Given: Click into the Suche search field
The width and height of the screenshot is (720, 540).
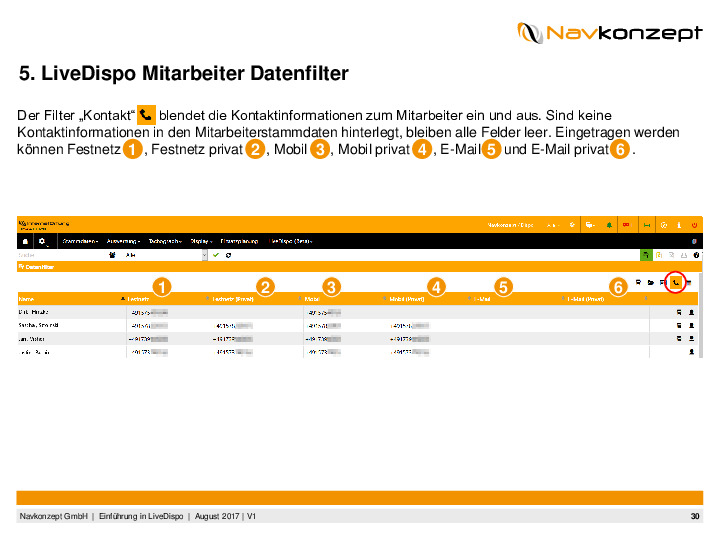Looking at the screenshot, I should [62, 255].
